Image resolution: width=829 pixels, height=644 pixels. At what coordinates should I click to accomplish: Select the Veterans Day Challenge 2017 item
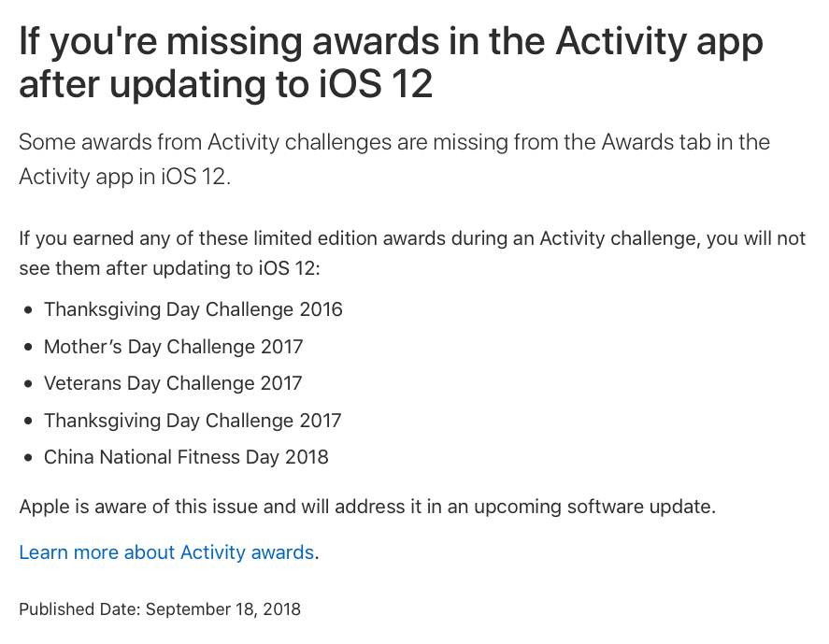click(173, 383)
